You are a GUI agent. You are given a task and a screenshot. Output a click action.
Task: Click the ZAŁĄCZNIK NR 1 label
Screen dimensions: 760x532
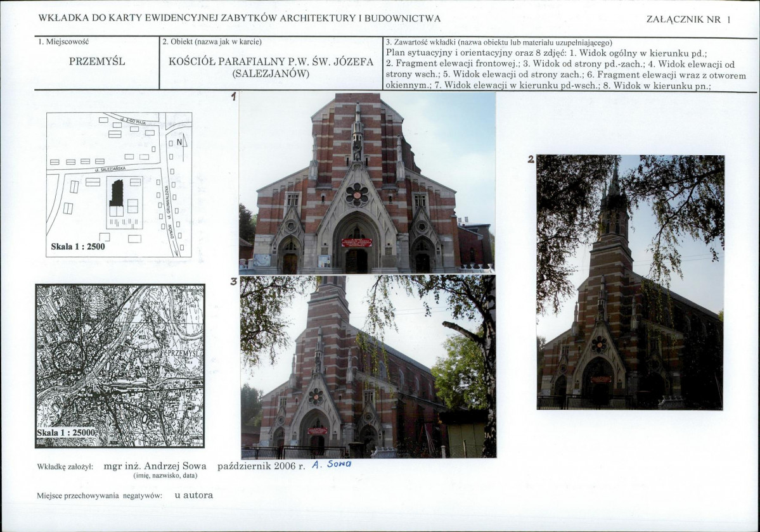click(688, 20)
